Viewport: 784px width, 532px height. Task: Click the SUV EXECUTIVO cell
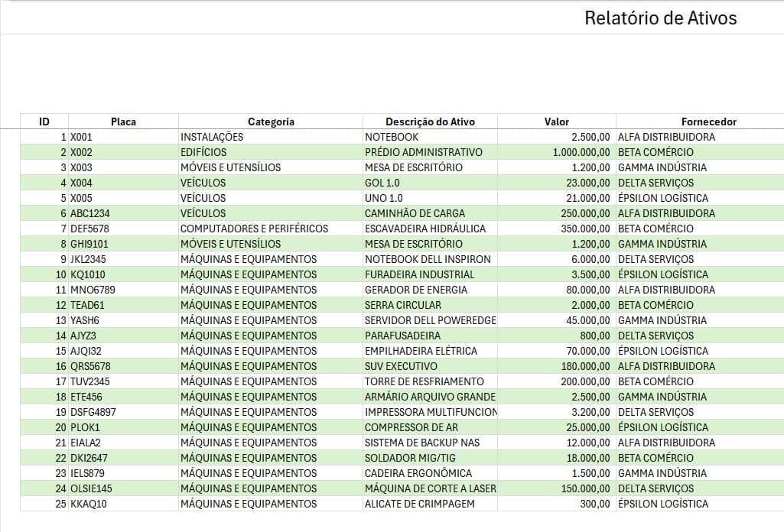[x=430, y=366]
